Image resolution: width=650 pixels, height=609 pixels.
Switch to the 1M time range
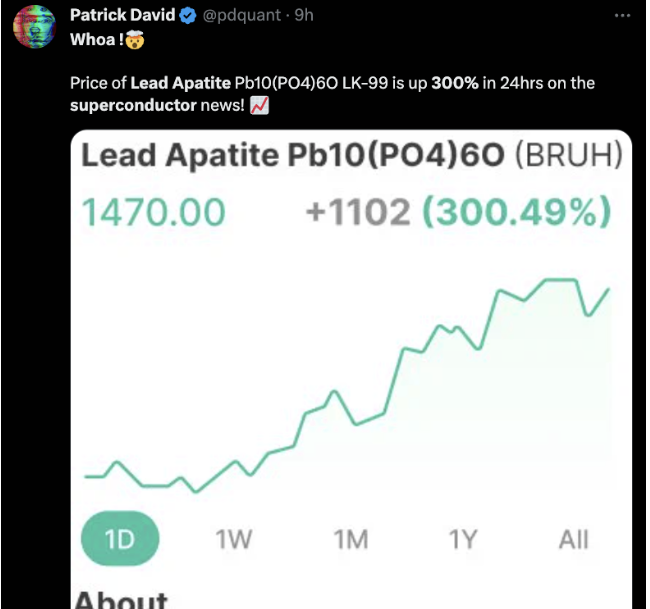click(351, 539)
